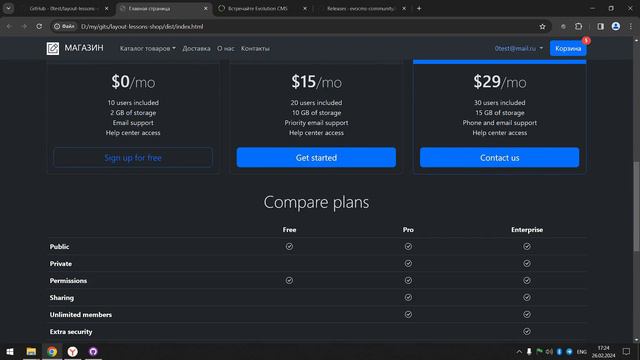Click the taskbar clock and date
Screen dimensions: 640x360
click(x=603, y=351)
